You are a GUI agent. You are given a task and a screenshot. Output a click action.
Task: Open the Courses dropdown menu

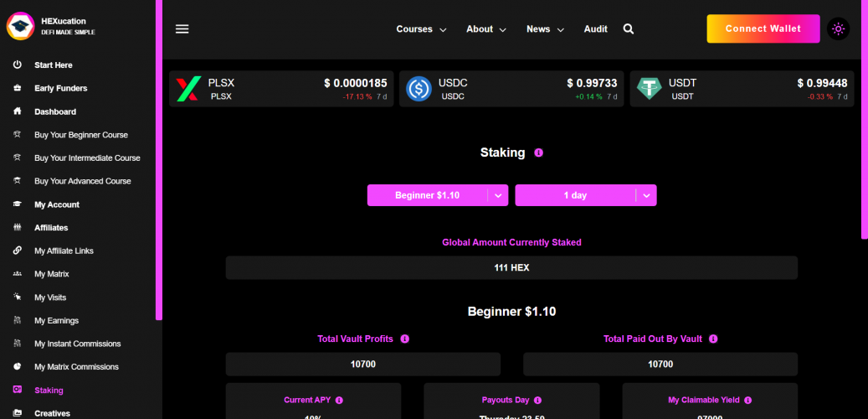coord(421,29)
